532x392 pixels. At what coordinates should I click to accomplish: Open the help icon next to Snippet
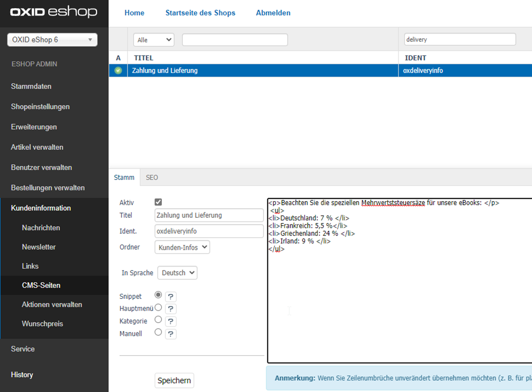click(171, 297)
